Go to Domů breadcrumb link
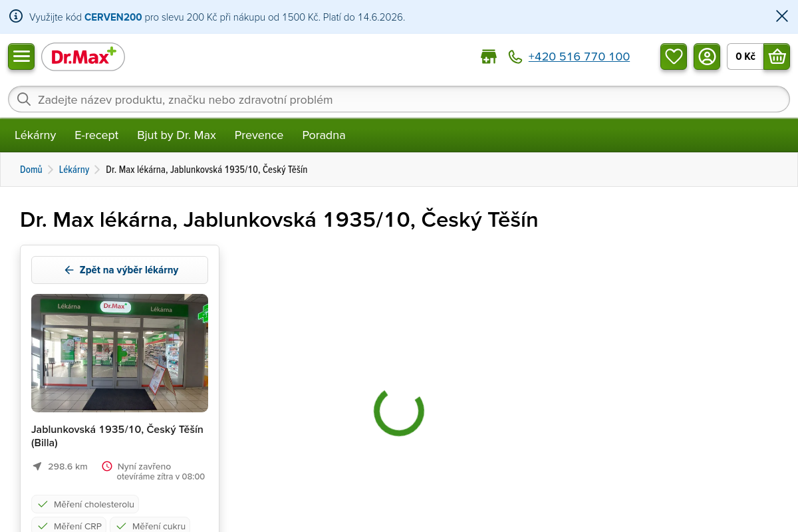This screenshot has width=798, height=532. click(x=31, y=170)
